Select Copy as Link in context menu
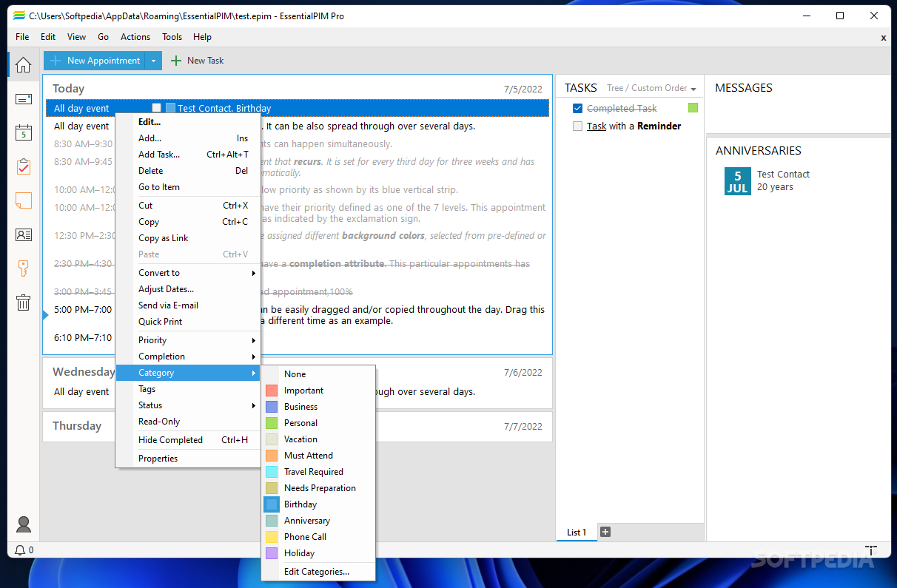 pos(188,238)
